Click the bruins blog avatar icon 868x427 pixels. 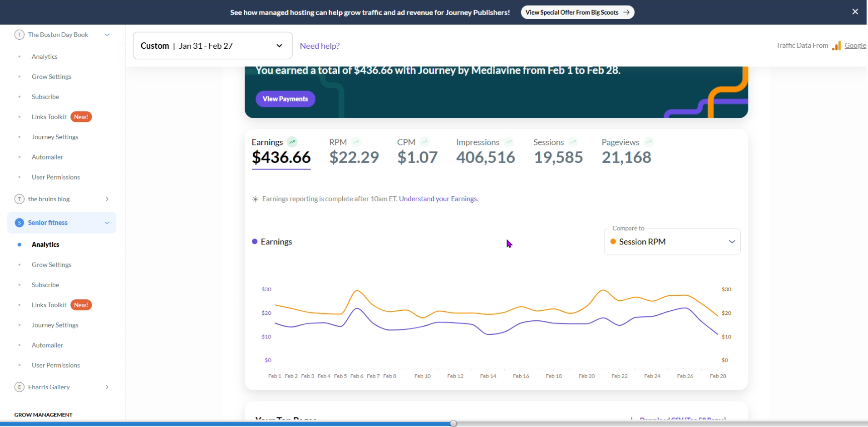(19, 199)
